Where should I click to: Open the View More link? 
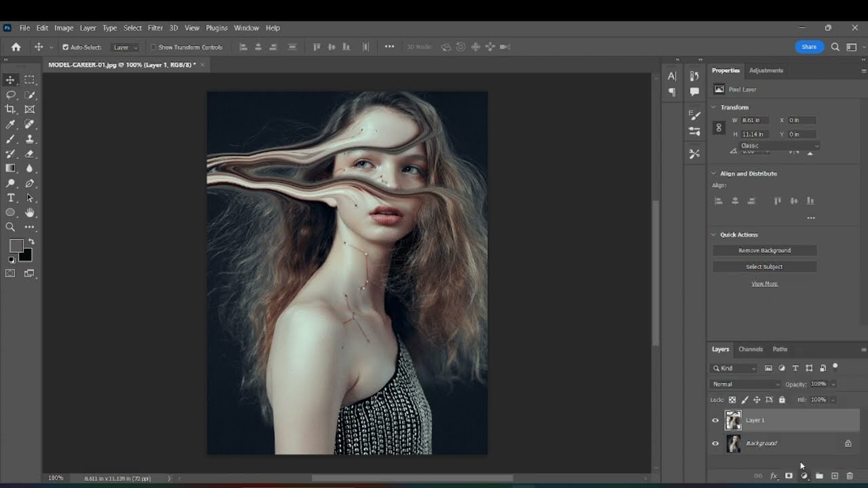coord(764,284)
